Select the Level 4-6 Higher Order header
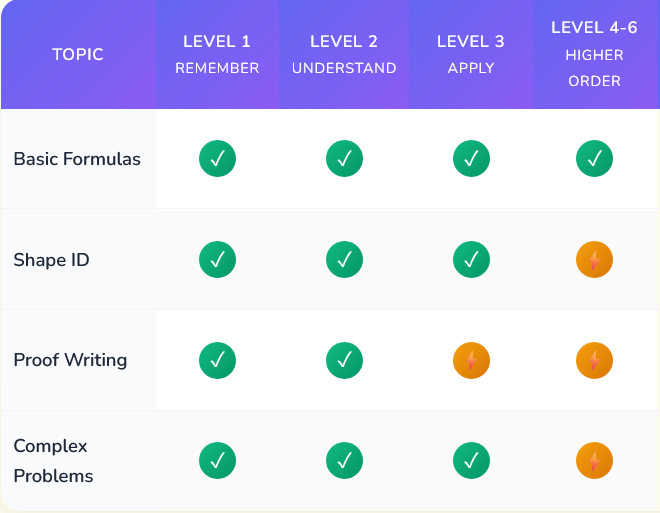 [594, 54]
